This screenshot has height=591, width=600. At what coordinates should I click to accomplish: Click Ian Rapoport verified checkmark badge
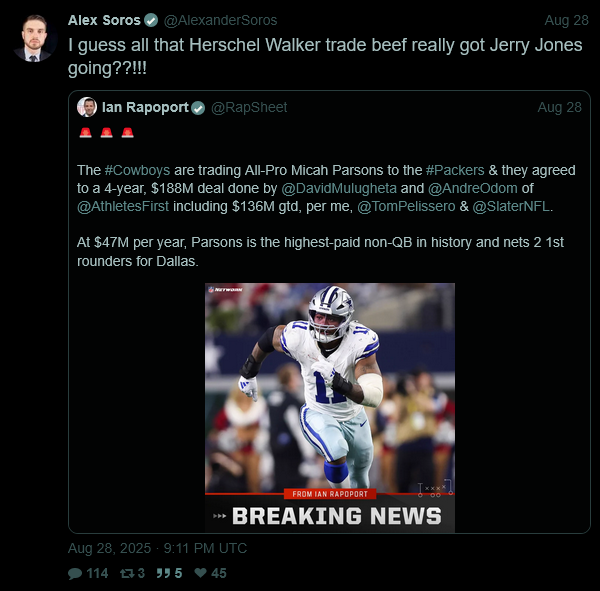[x=198, y=108]
